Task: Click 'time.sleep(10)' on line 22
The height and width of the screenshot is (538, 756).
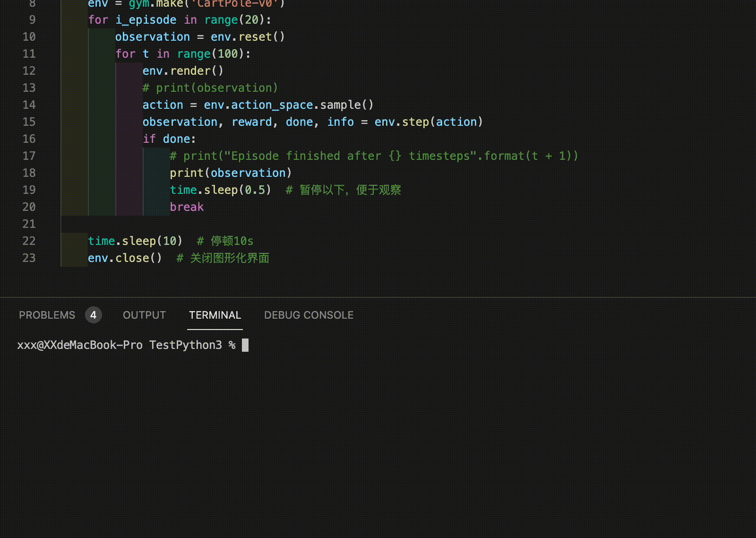Action: tap(135, 241)
